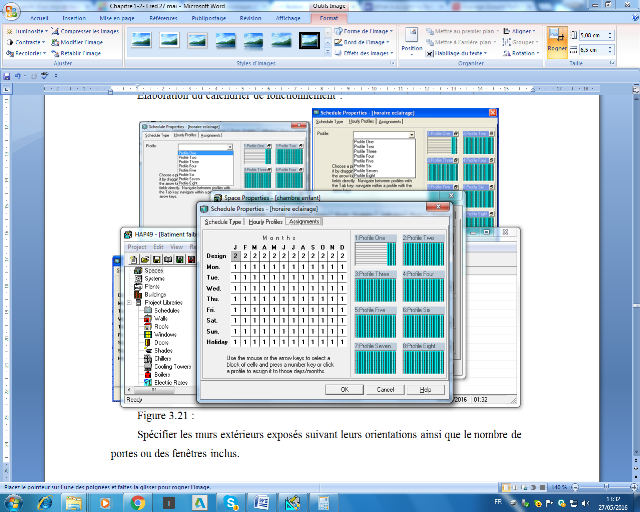The width and height of the screenshot is (640, 512).
Task: Click the Office button
Action: (11, 8)
